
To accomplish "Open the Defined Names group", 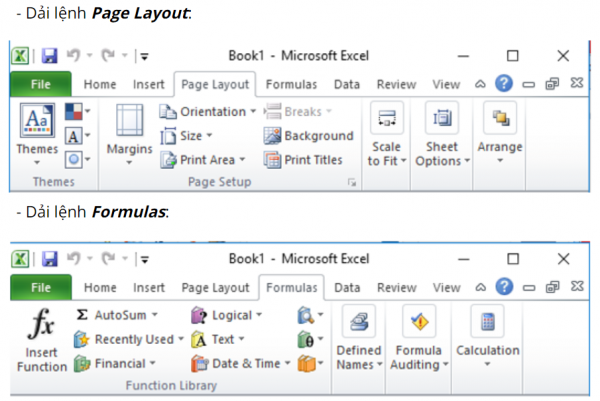I will [x=359, y=338].
